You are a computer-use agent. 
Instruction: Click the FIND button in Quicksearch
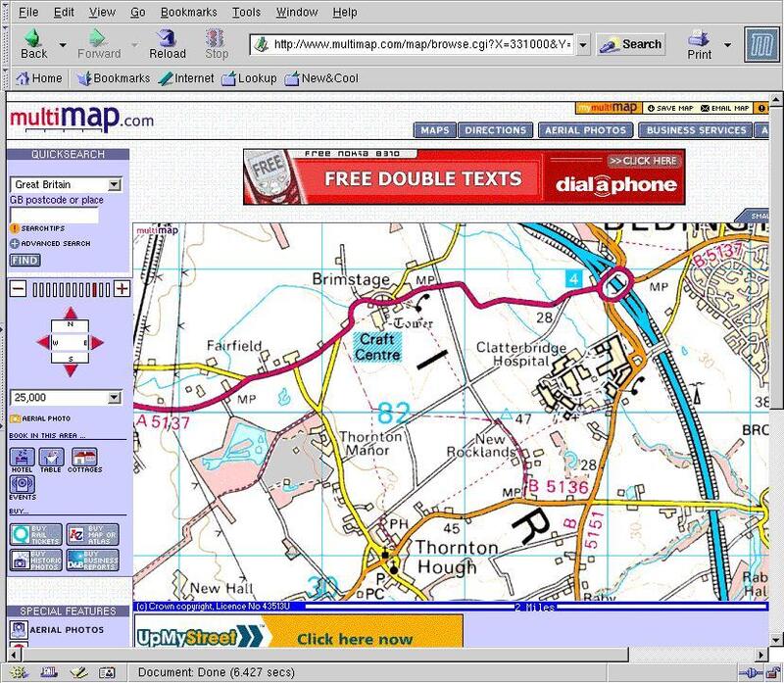click(x=24, y=261)
